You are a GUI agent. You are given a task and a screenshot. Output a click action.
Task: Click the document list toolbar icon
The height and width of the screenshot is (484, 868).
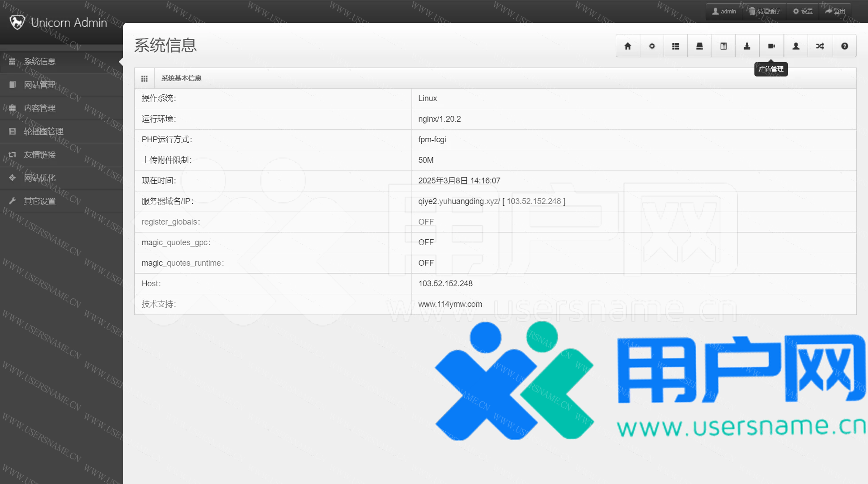[724, 46]
